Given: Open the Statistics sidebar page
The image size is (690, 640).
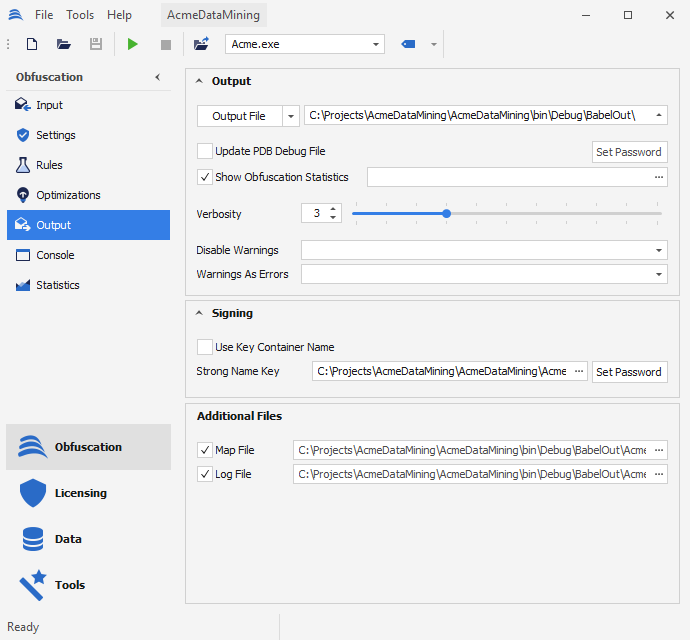Looking at the screenshot, I should pyautogui.click(x=57, y=285).
